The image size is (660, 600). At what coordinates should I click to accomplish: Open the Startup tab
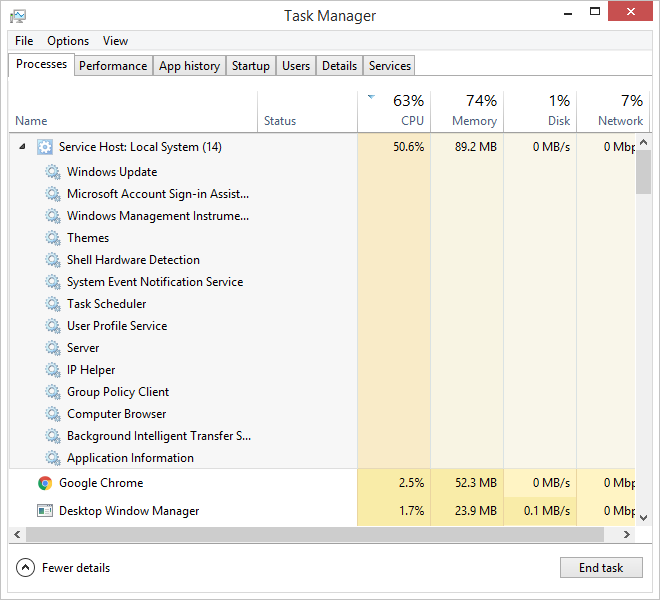click(250, 66)
